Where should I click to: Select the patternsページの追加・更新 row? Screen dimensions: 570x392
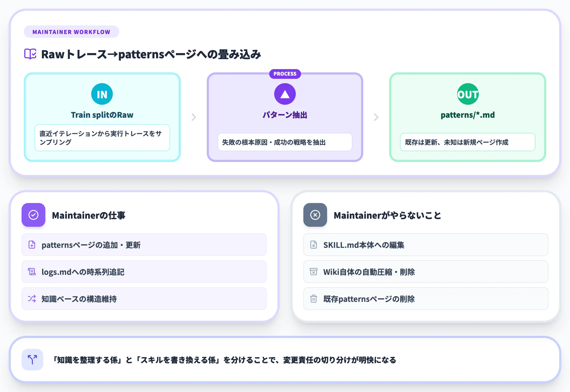[x=144, y=245]
